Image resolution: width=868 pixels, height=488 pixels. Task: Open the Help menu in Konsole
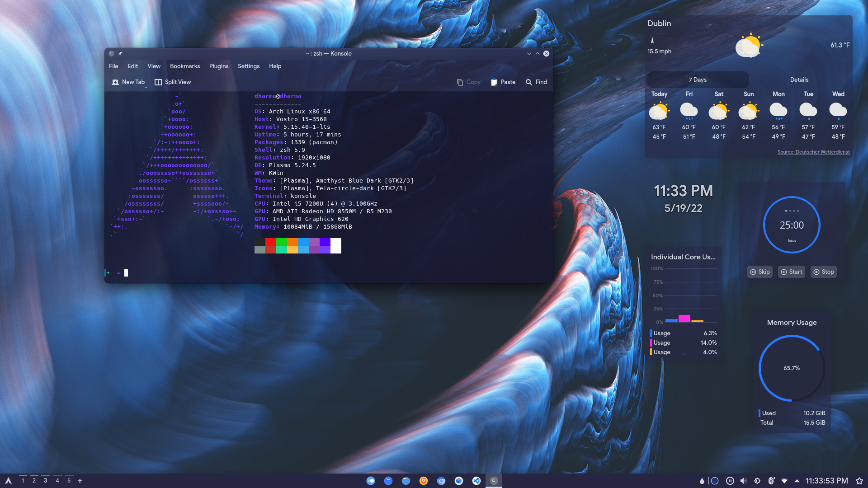[275, 66]
